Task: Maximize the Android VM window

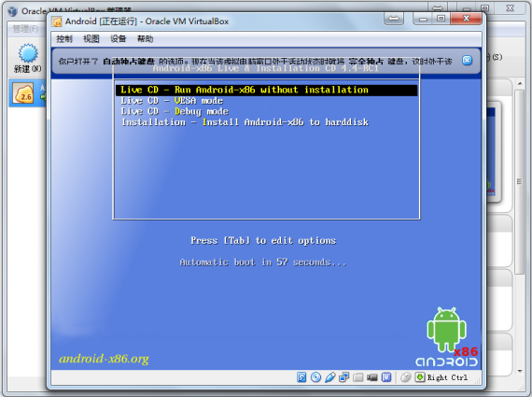Action: [441, 19]
